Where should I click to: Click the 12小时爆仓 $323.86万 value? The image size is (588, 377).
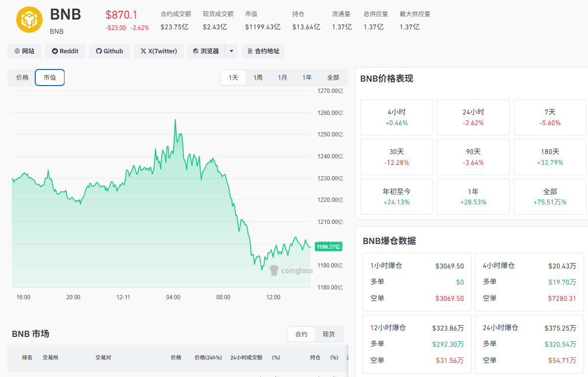click(x=448, y=328)
